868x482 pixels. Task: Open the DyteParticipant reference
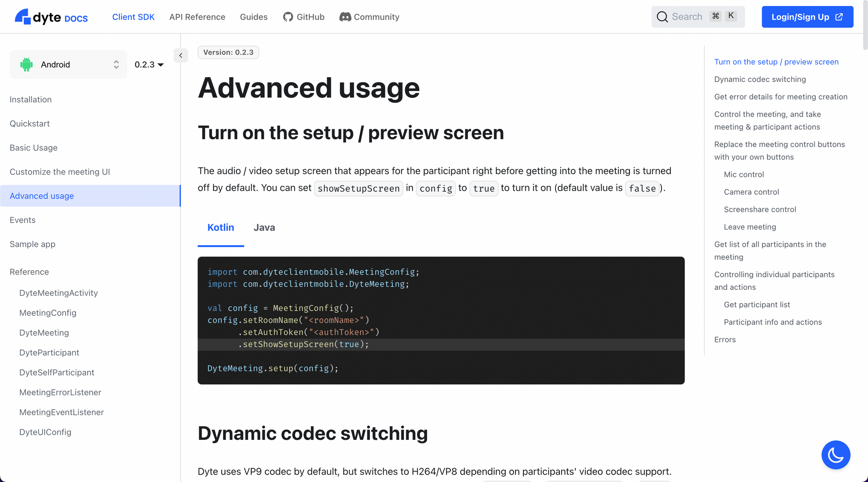tap(49, 353)
